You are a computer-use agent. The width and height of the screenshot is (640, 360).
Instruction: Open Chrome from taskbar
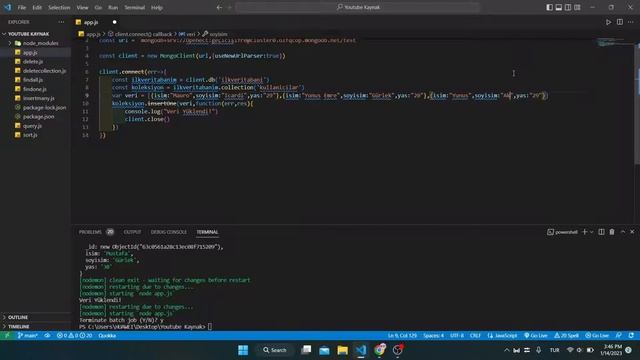coord(379,350)
